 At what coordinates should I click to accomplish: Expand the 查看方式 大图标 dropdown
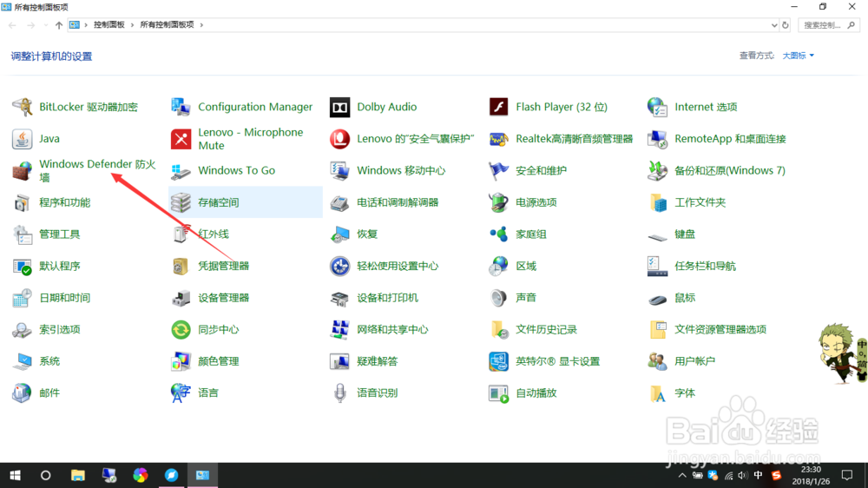pos(799,56)
